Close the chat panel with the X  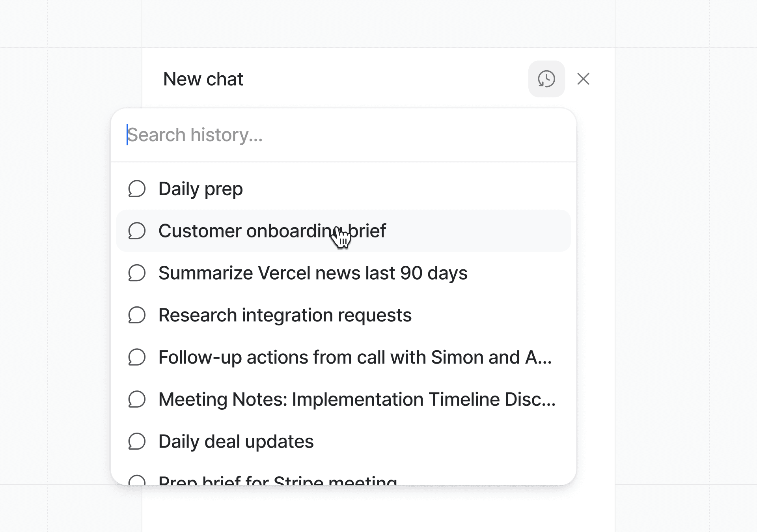click(x=583, y=78)
